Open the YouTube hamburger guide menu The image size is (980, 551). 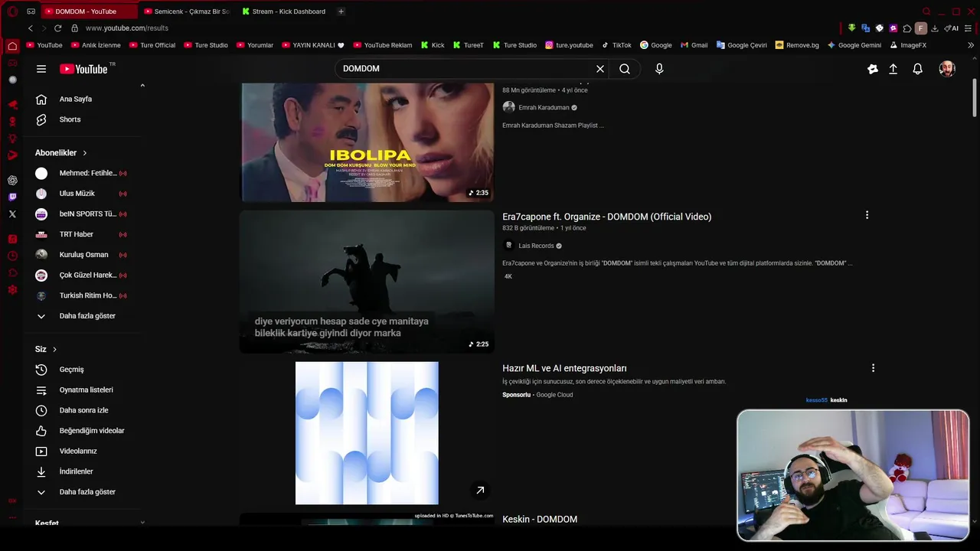tap(41, 69)
